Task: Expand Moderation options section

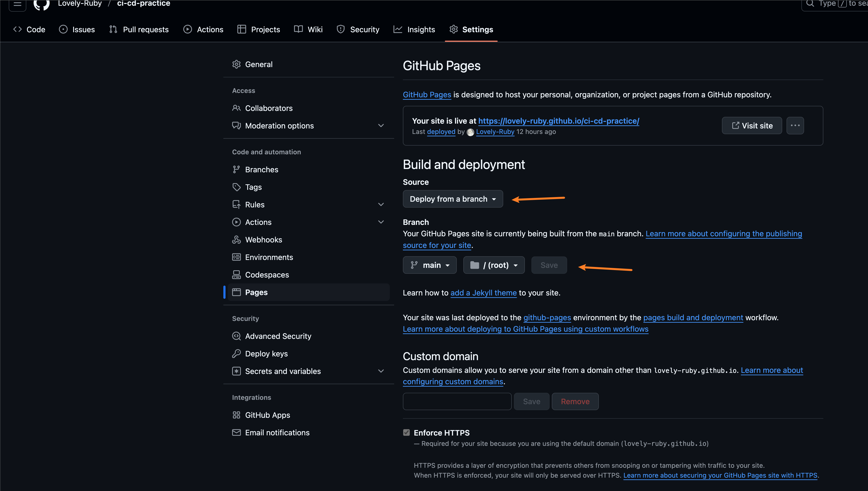Action: coord(381,125)
